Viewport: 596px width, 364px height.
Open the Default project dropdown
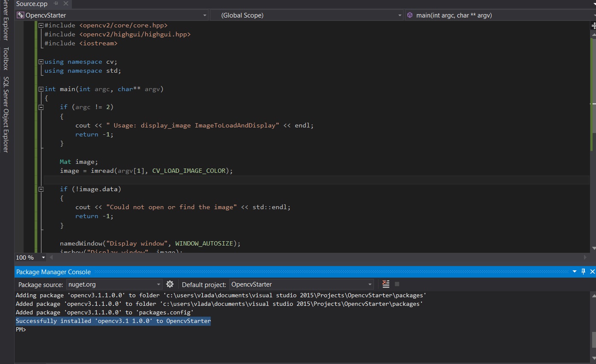[369, 284]
